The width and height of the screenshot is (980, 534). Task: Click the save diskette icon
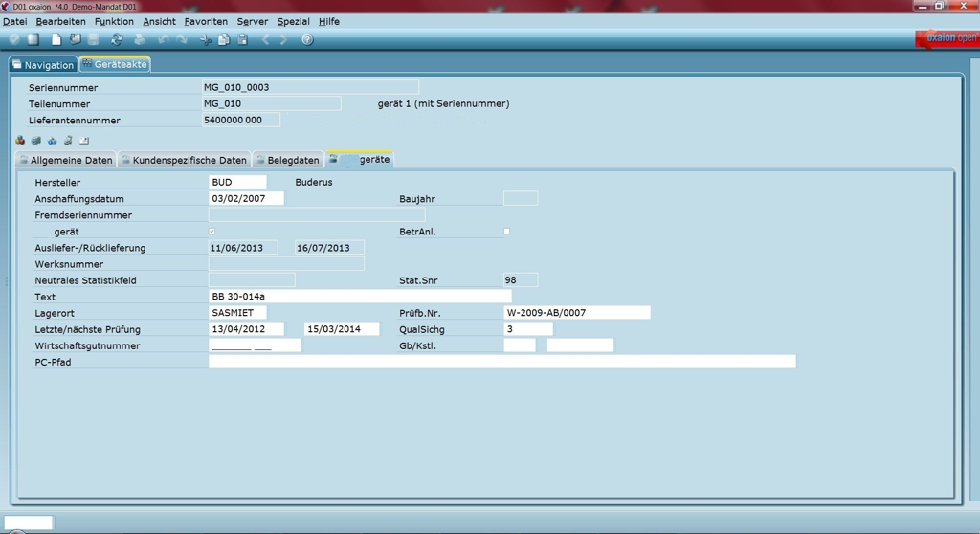(93, 40)
